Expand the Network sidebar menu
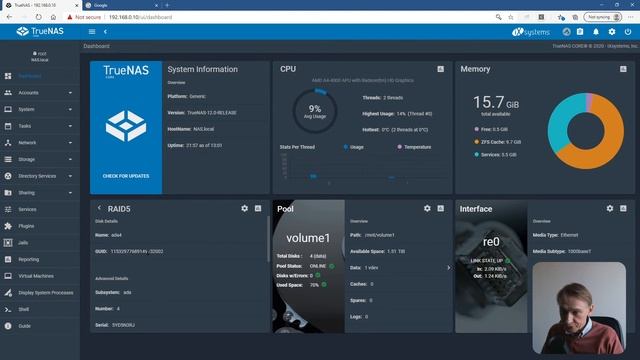The width and height of the screenshot is (640, 360). (x=40, y=143)
